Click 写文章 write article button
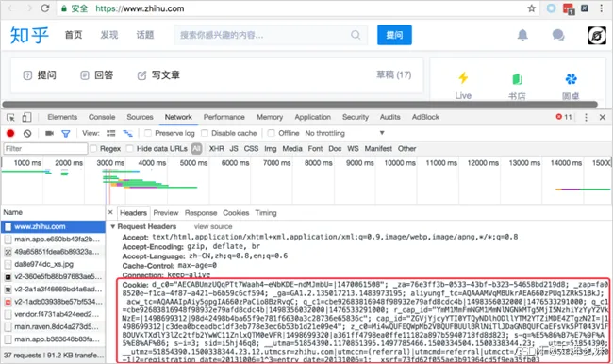Viewport: 613px width, 364px height. [x=158, y=75]
